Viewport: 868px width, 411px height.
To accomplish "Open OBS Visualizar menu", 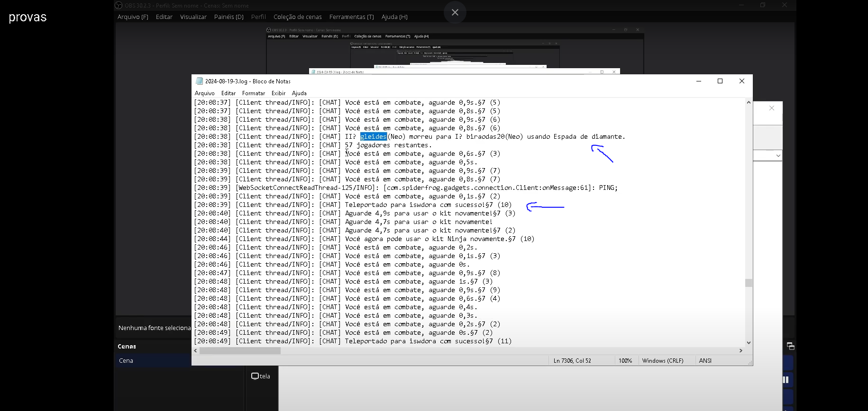I will point(193,17).
